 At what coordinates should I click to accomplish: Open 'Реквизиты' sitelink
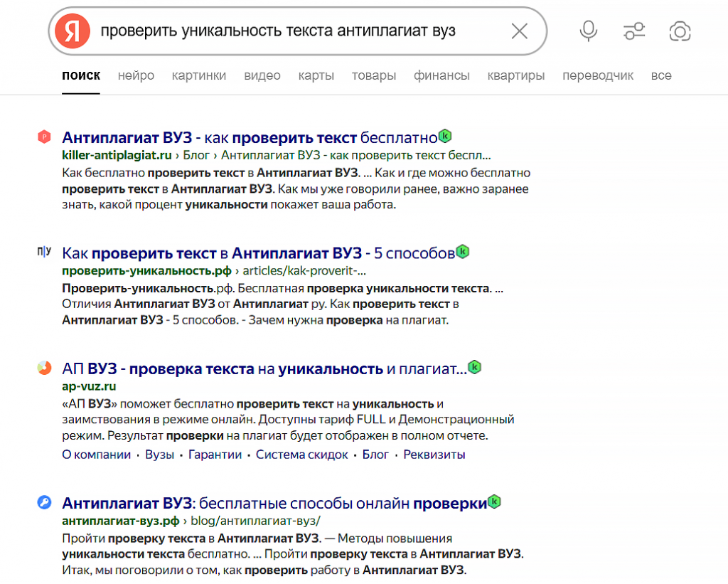pyautogui.click(x=434, y=455)
